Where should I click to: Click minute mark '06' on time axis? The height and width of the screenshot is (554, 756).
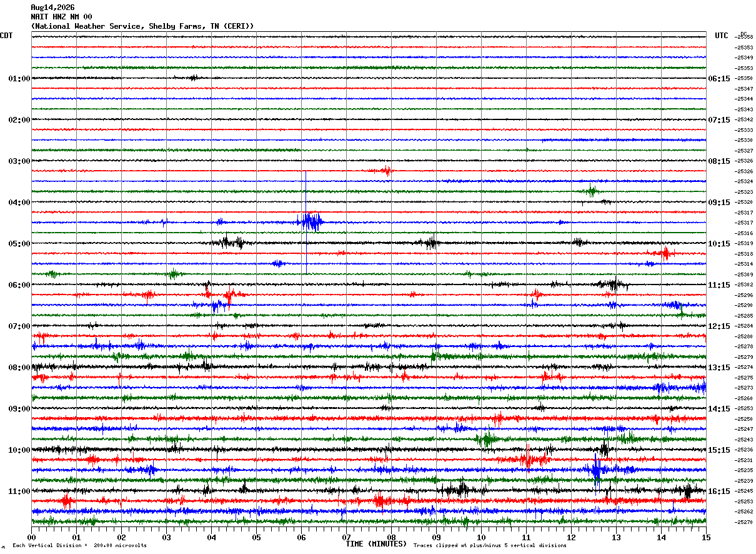tap(302, 537)
